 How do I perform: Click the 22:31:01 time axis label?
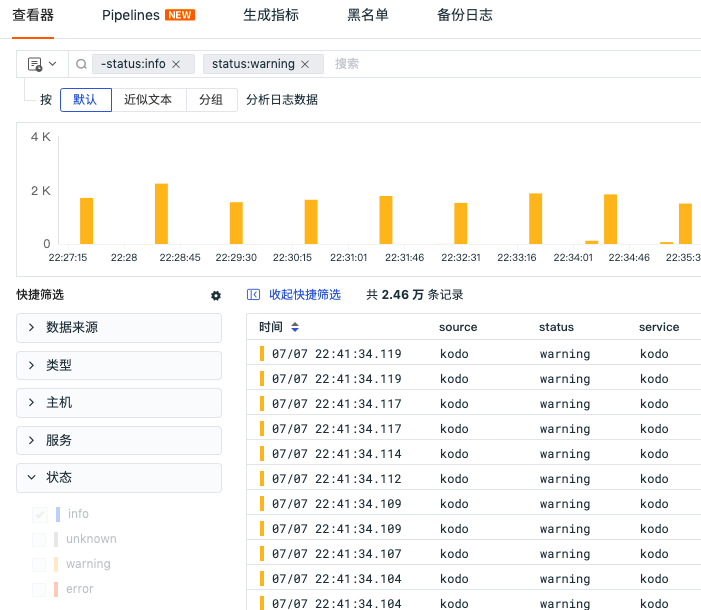pyautogui.click(x=348, y=258)
